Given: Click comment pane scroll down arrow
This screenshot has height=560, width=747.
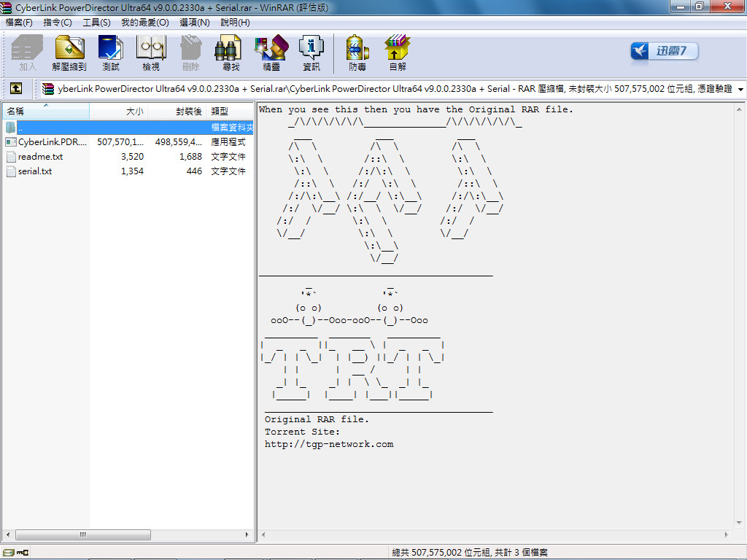Looking at the screenshot, I should coord(739,523).
